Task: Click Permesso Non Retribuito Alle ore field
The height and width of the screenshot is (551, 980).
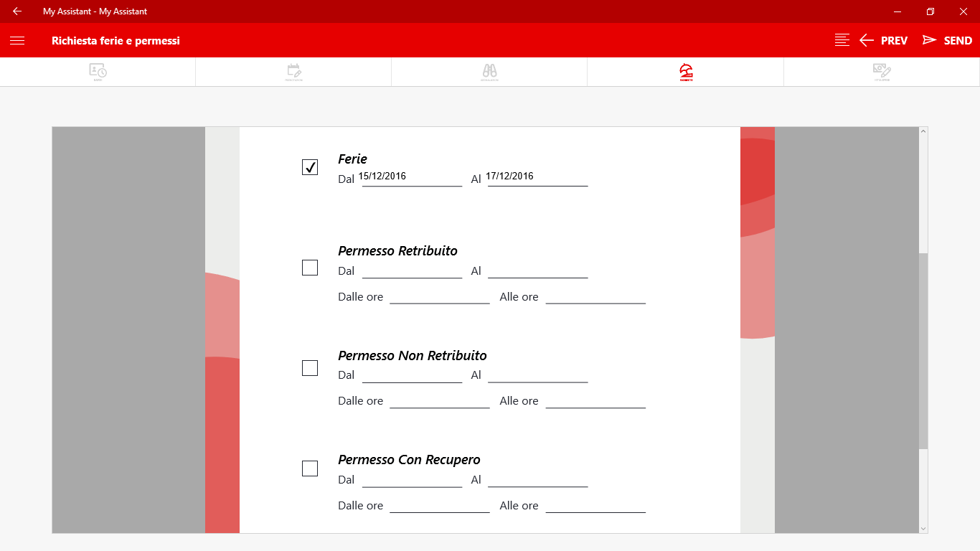Action: click(595, 400)
